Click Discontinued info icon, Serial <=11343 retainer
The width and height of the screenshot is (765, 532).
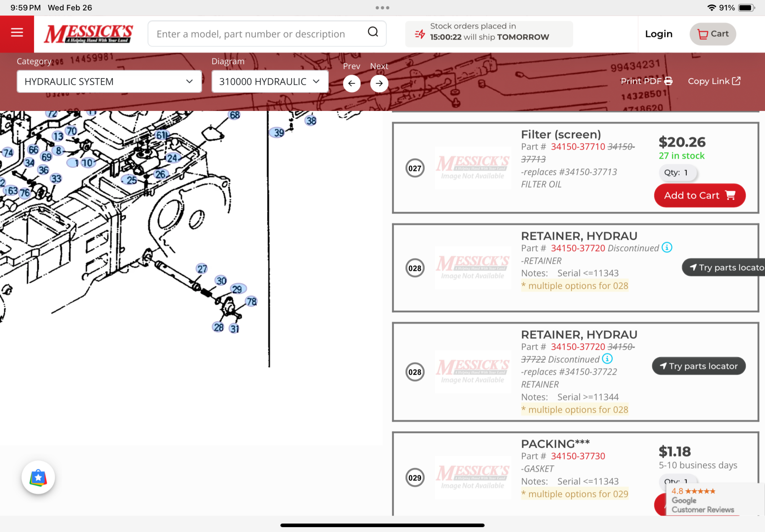click(667, 247)
